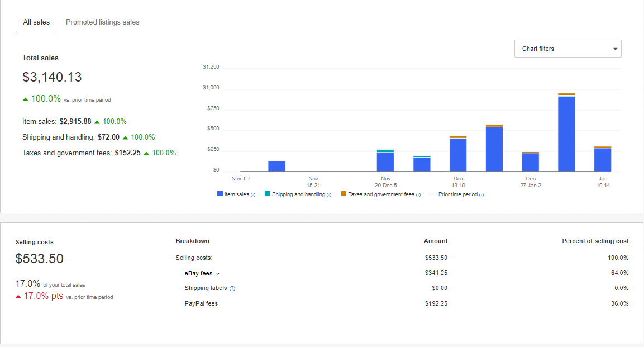Click the Shipping labels row label
Screen dimensions: 644x347
click(206, 288)
